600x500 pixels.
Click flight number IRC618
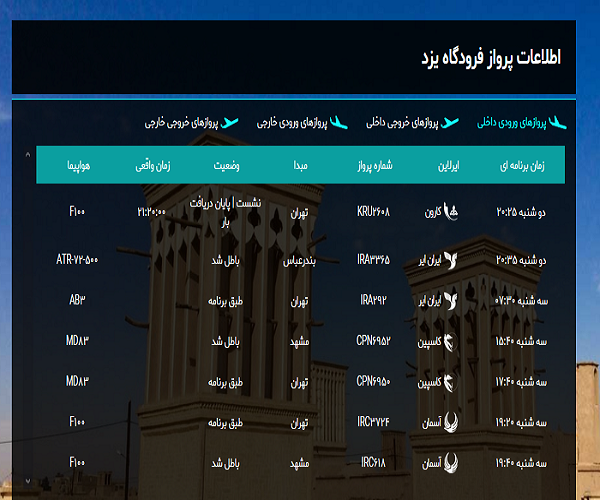(373, 463)
